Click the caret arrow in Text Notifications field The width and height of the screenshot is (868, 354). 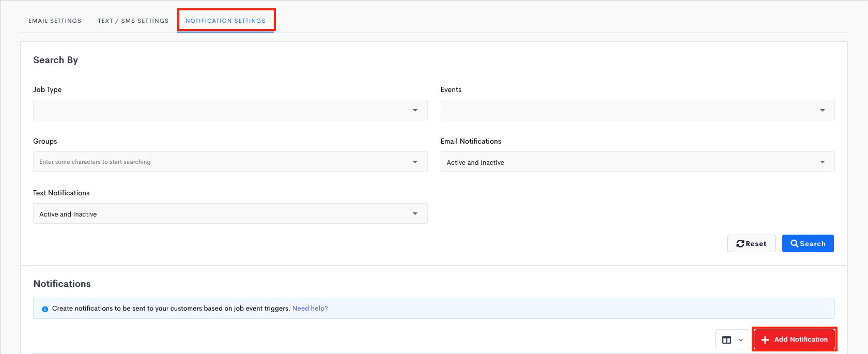(x=415, y=214)
